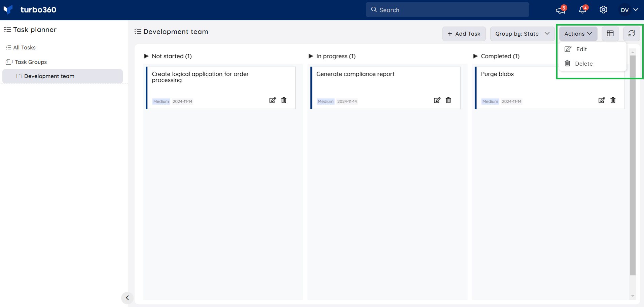Open the DV user profile menu

click(629, 10)
